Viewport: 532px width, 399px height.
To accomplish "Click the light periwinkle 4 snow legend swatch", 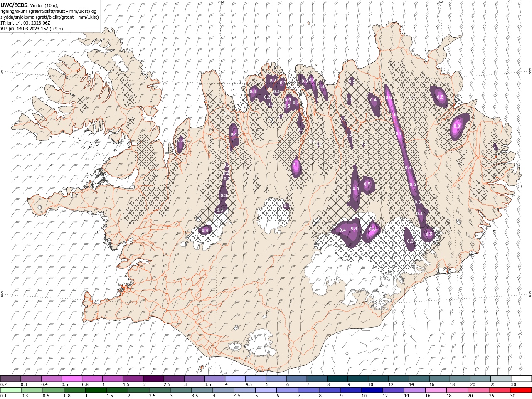I will coord(235,379).
